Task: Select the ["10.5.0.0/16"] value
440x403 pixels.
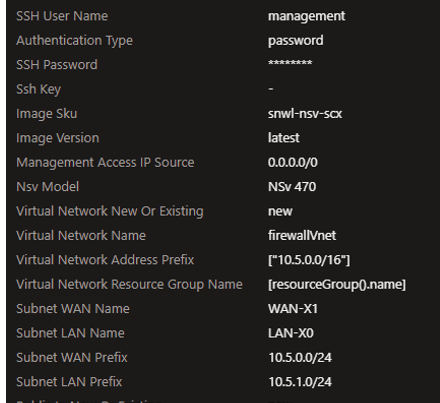Action: [309, 260]
